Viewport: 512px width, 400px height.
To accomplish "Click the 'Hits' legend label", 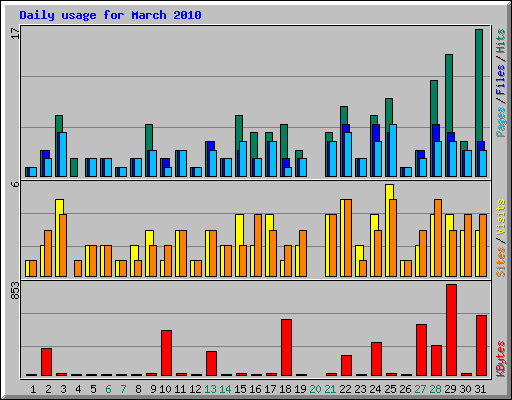I will pos(501,41).
